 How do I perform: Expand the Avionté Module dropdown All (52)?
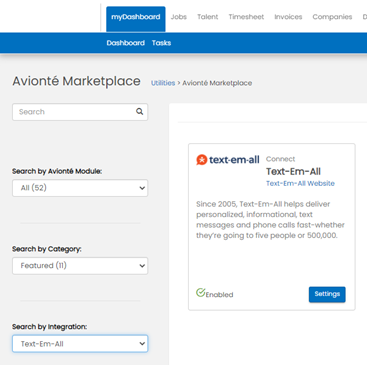80,188
